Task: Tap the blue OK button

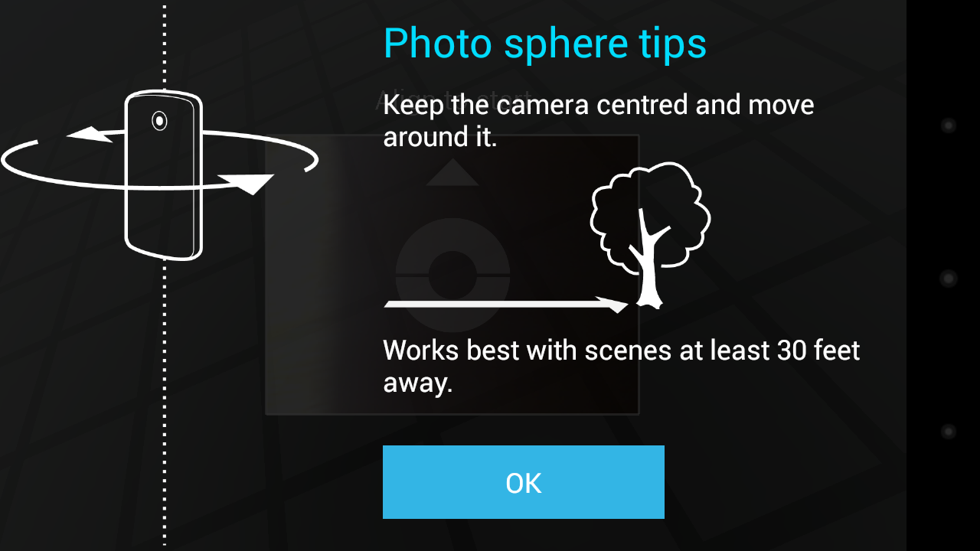Action: point(524,482)
